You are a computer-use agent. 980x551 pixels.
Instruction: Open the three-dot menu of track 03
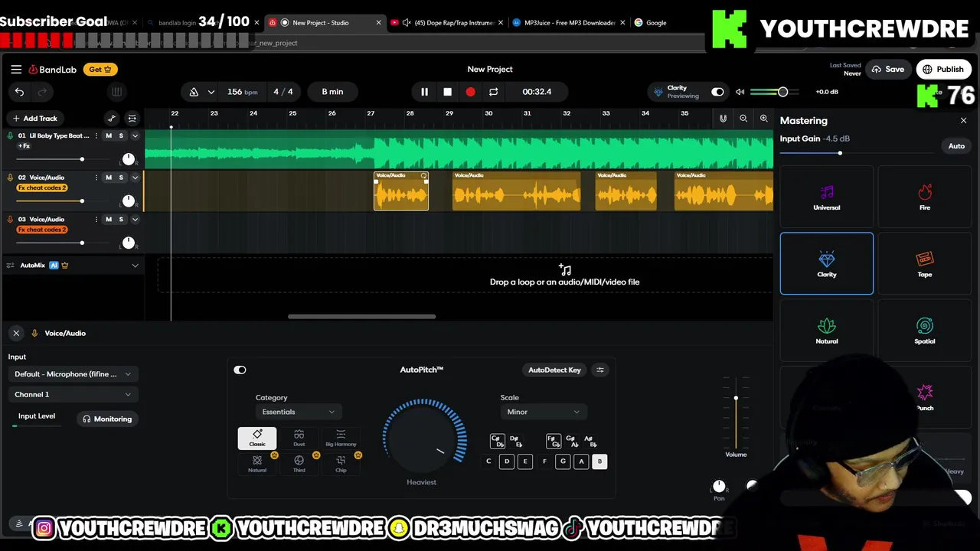tap(97, 220)
